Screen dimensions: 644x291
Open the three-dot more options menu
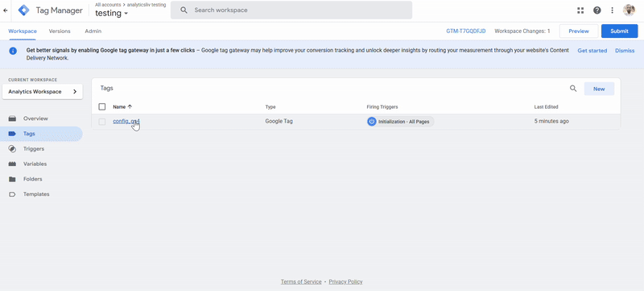613,10
